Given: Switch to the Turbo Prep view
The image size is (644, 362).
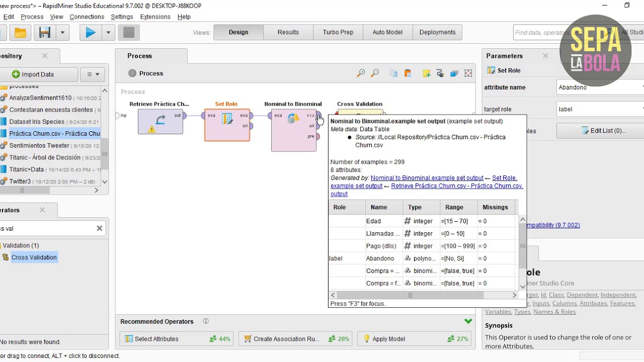Looking at the screenshot, I should click(338, 32).
